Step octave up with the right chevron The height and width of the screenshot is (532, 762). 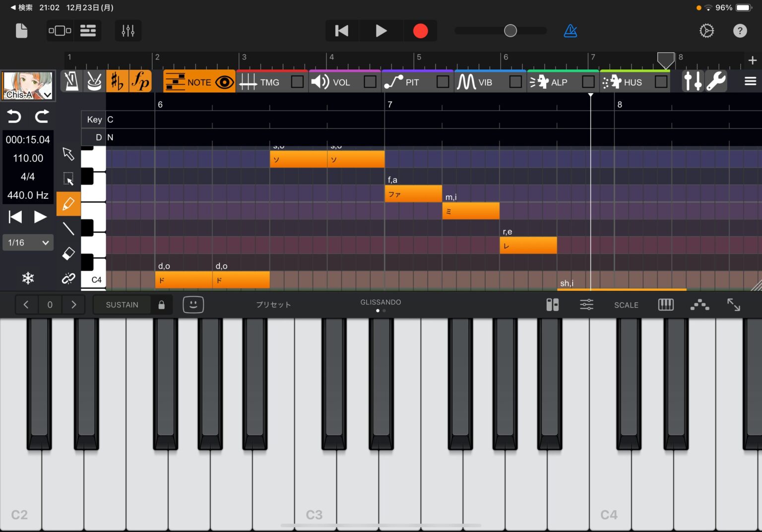click(x=73, y=304)
